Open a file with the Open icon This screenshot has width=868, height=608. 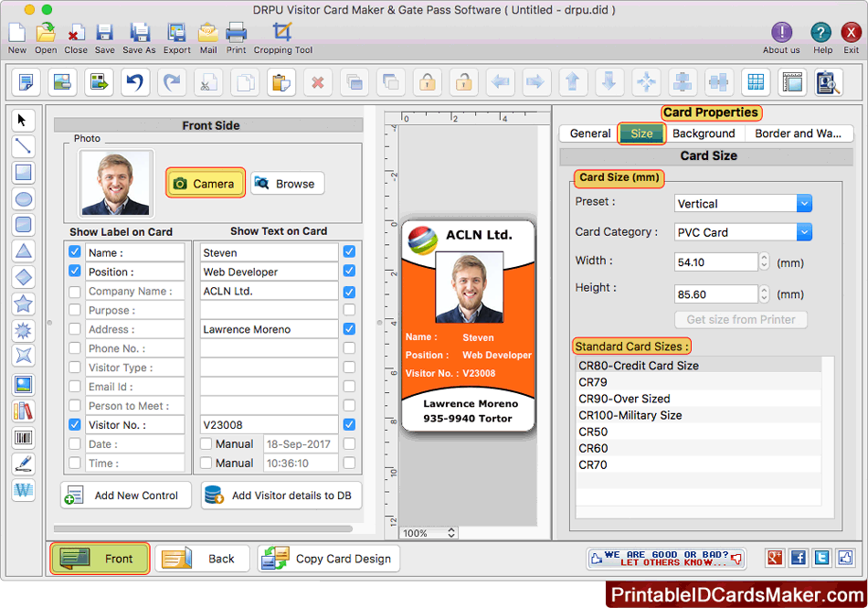[46, 33]
